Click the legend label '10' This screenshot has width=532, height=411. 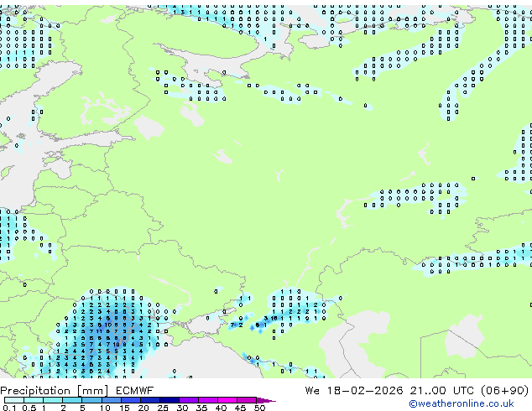tap(105, 408)
